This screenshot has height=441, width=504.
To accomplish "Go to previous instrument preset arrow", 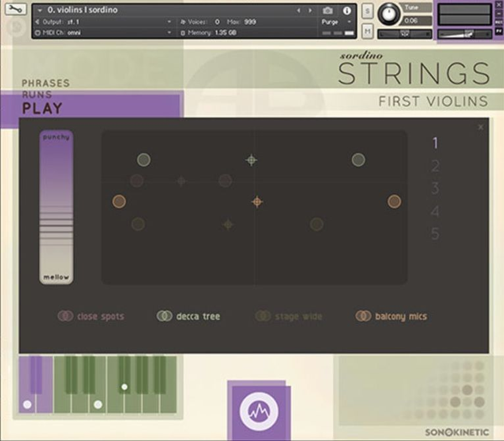I will pyautogui.click(x=298, y=11).
